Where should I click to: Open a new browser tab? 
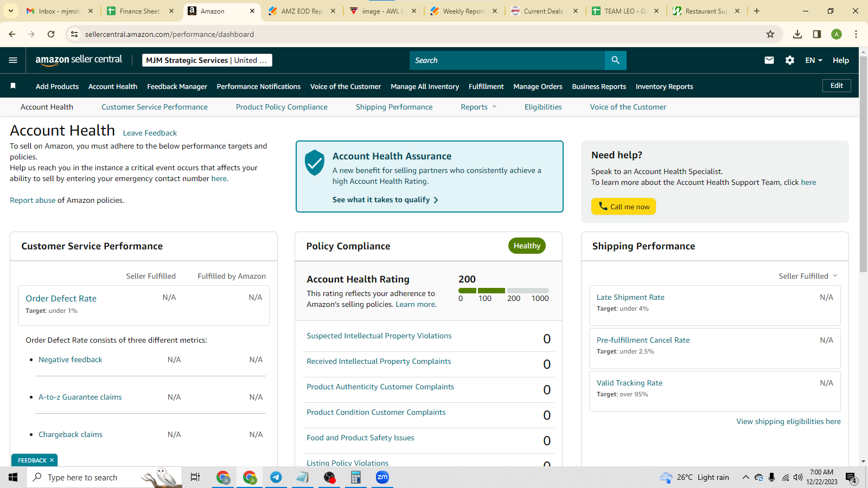pyautogui.click(x=757, y=11)
